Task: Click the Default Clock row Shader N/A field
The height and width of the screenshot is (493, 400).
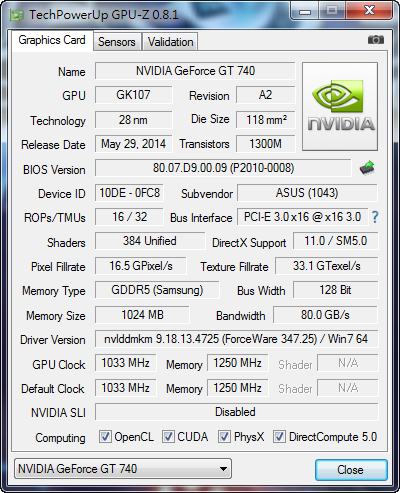Action: (348, 388)
